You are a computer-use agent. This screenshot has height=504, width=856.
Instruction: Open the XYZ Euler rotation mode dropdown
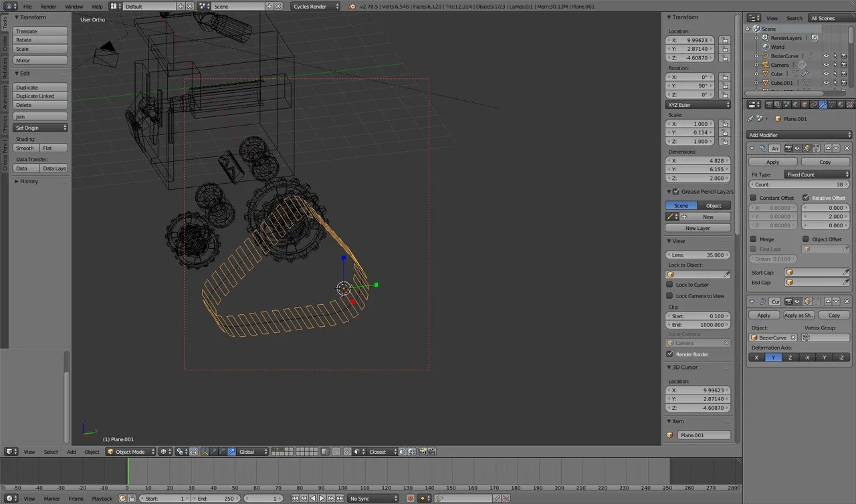(698, 105)
